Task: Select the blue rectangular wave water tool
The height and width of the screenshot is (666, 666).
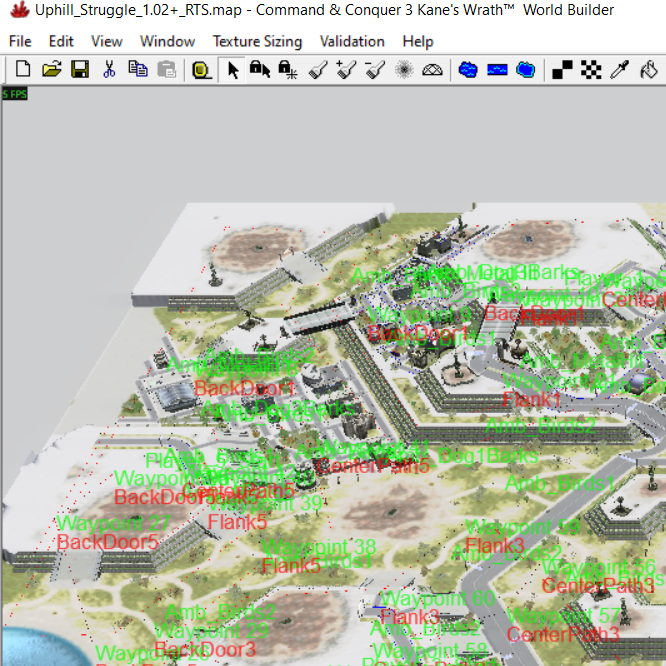Action: pyautogui.click(x=497, y=69)
